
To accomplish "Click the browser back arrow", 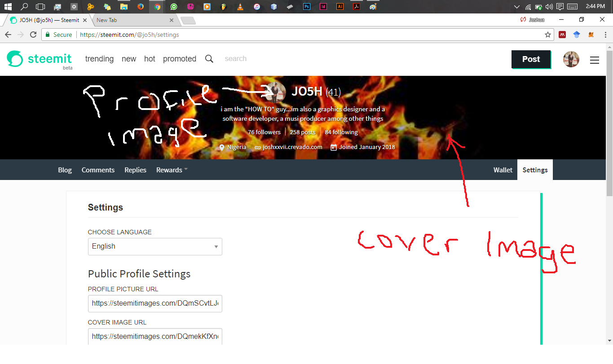I will [8, 35].
